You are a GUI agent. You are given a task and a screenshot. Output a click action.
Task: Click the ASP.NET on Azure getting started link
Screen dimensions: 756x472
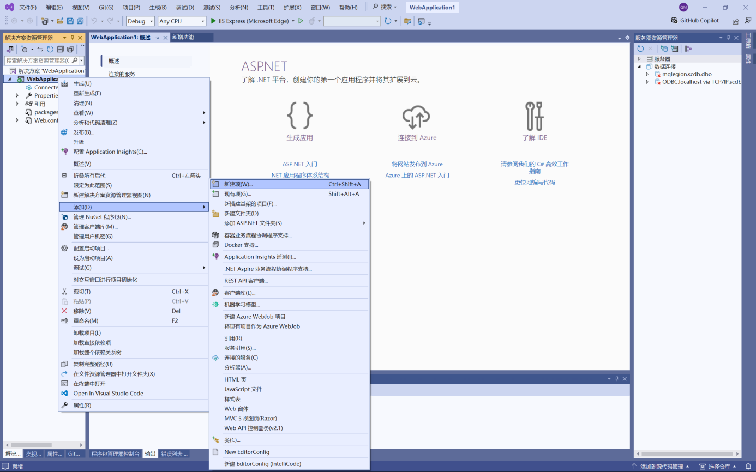[418, 175]
